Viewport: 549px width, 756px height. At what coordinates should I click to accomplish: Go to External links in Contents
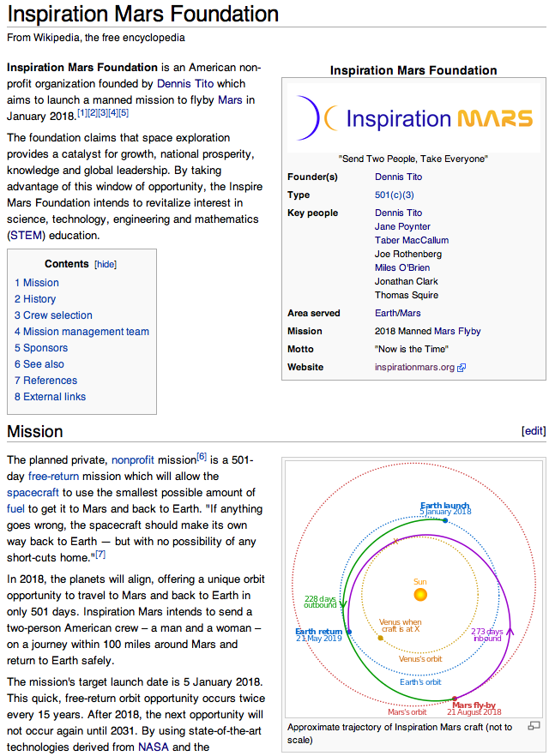click(x=50, y=397)
